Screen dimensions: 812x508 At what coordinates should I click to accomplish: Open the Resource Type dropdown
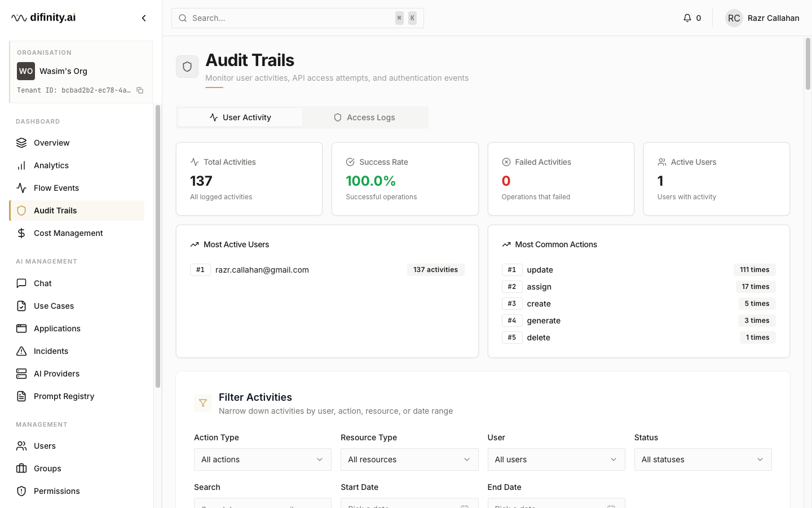(409, 459)
